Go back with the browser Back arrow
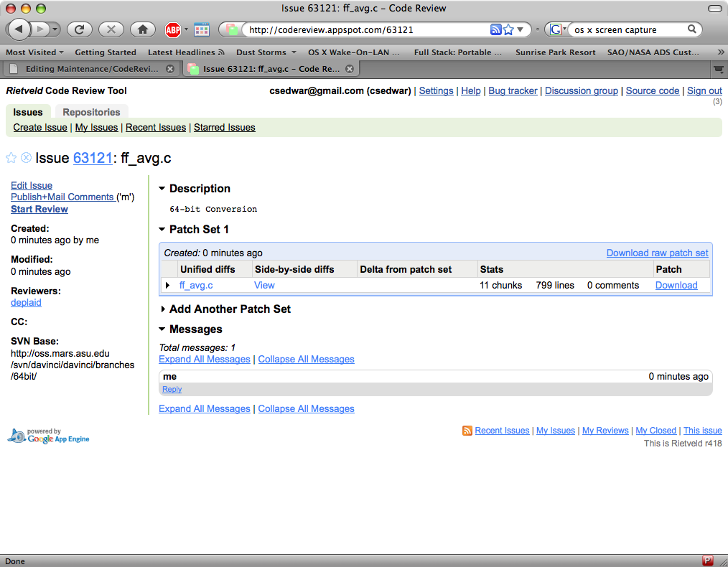 coord(19,29)
